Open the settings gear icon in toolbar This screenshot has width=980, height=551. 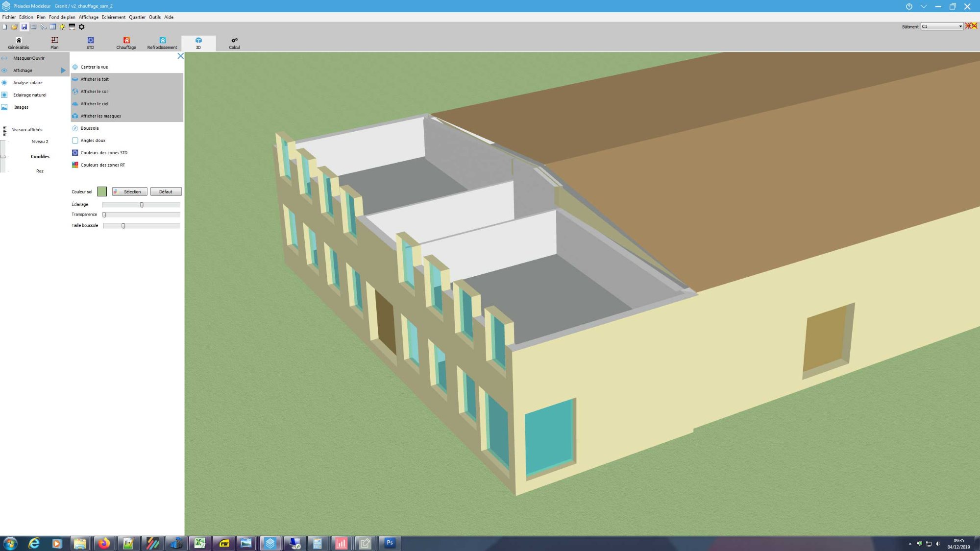(x=82, y=27)
